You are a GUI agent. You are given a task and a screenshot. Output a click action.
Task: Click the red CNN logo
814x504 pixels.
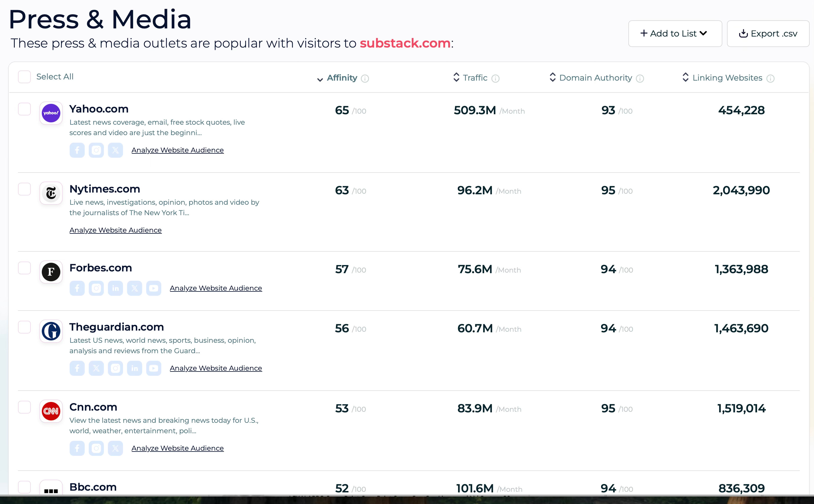tap(51, 411)
